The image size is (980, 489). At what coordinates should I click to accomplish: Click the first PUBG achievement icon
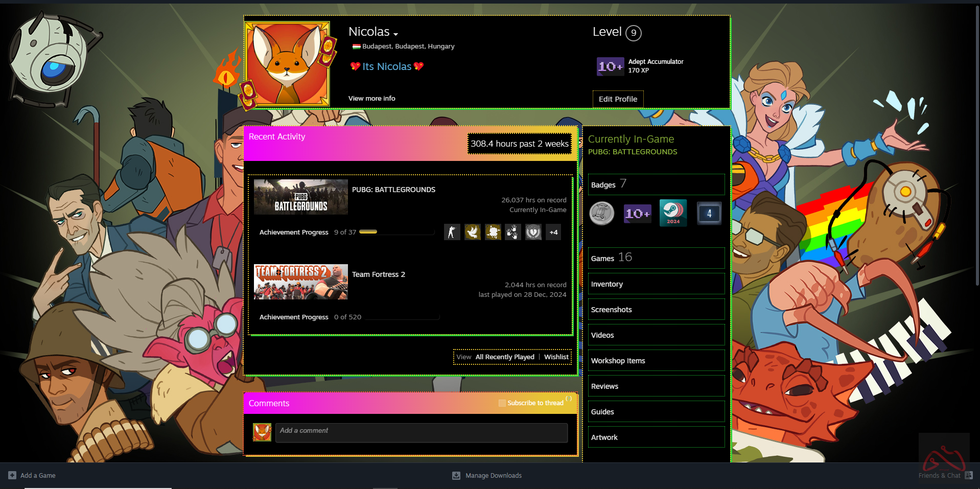point(452,232)
